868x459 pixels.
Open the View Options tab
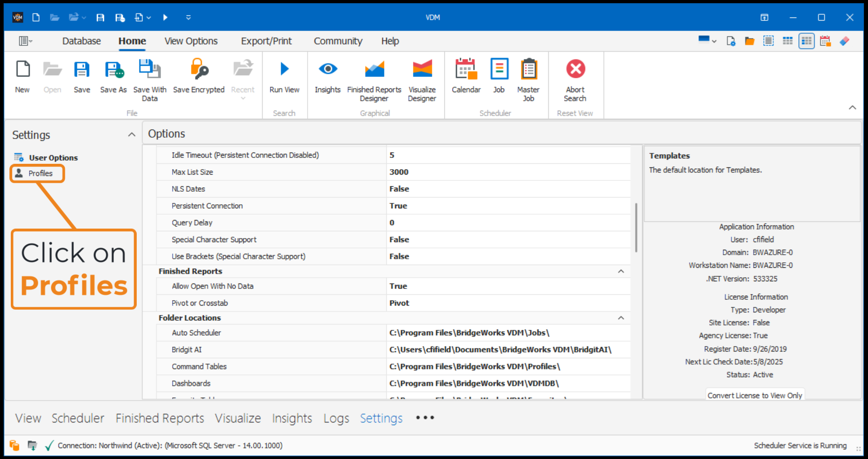tap(191, 41)
